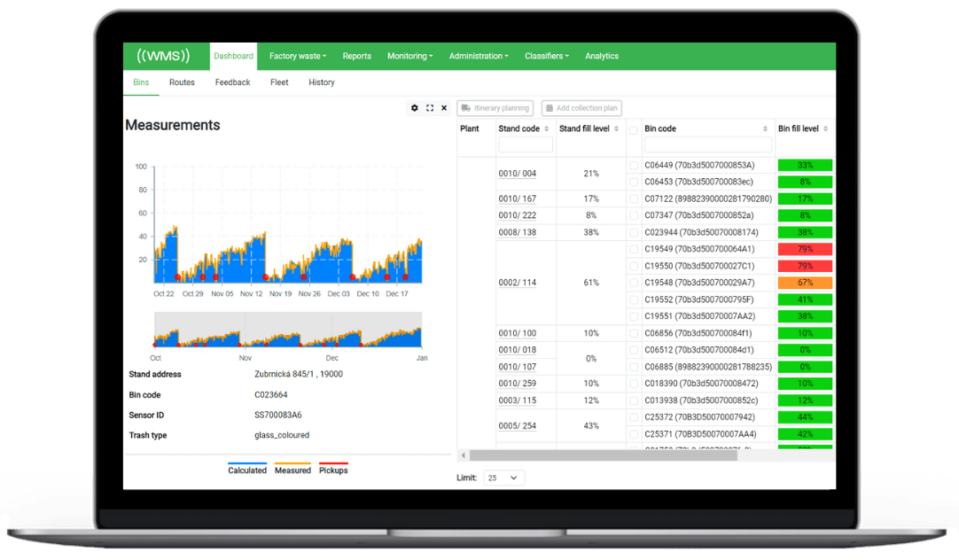
Task: Click the ((WMS)) logo
Action: point(163,56)
